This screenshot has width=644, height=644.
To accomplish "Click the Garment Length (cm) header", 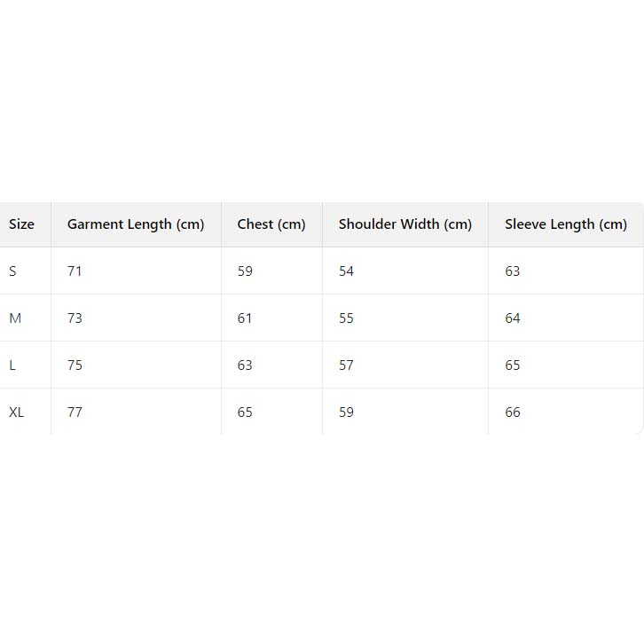I will pos(136,224).
